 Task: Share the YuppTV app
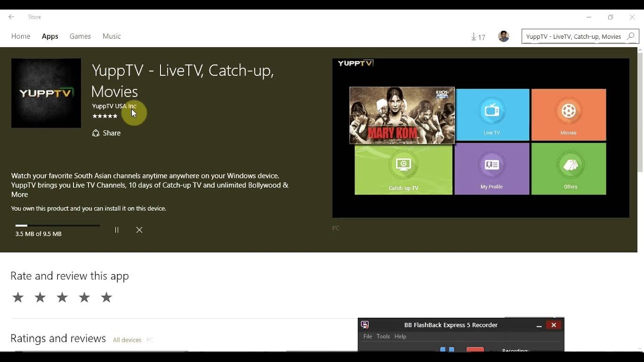click(106, 133)
